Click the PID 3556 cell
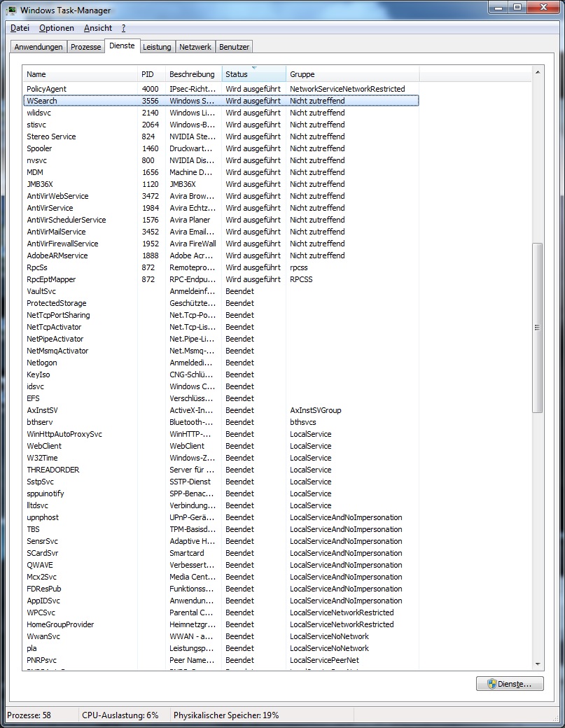Viewport: 565px width, 728px height. coord(151,101)
